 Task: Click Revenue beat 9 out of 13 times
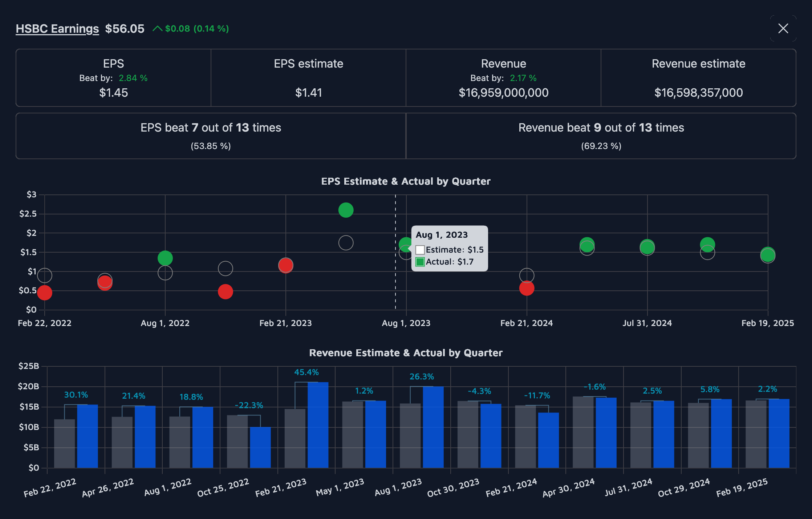pyautogui.click(x=601, y=128)
